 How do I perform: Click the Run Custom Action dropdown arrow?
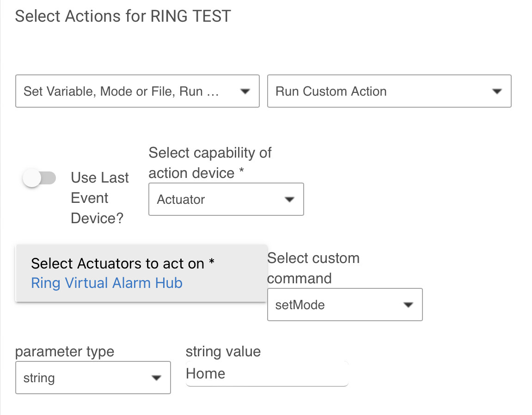[x=497, y=92]
